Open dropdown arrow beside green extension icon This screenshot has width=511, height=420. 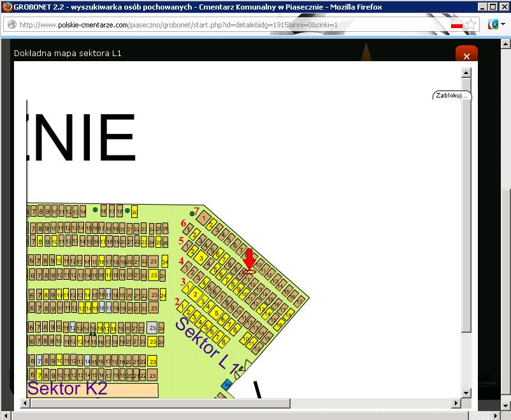[x=503, y=25]
